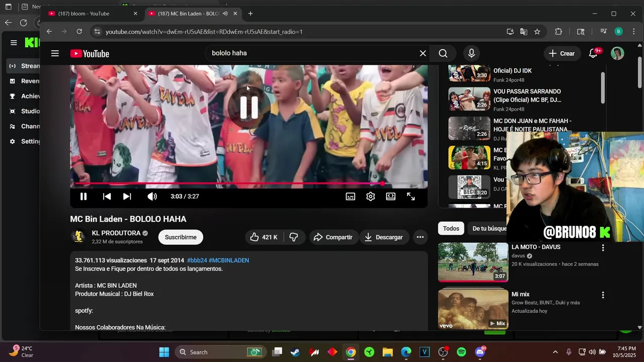Open the Chrome three-dot menu
This screenshot has height=362, width=644.
[633, 32]
